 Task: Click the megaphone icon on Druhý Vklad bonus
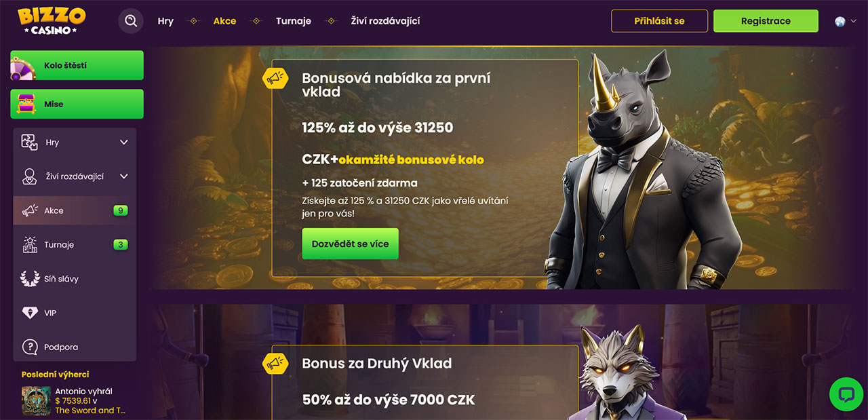coord(274,364)
